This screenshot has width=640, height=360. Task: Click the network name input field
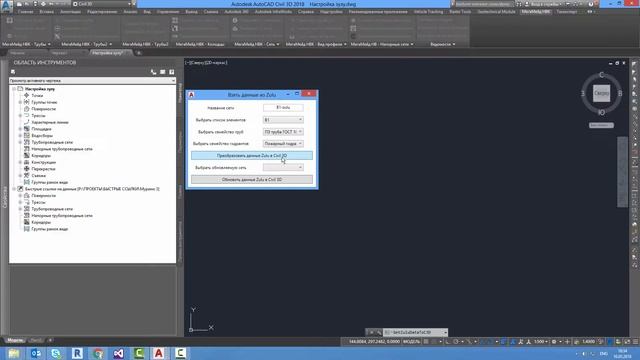pyautogui.click(x=283, y=108)
